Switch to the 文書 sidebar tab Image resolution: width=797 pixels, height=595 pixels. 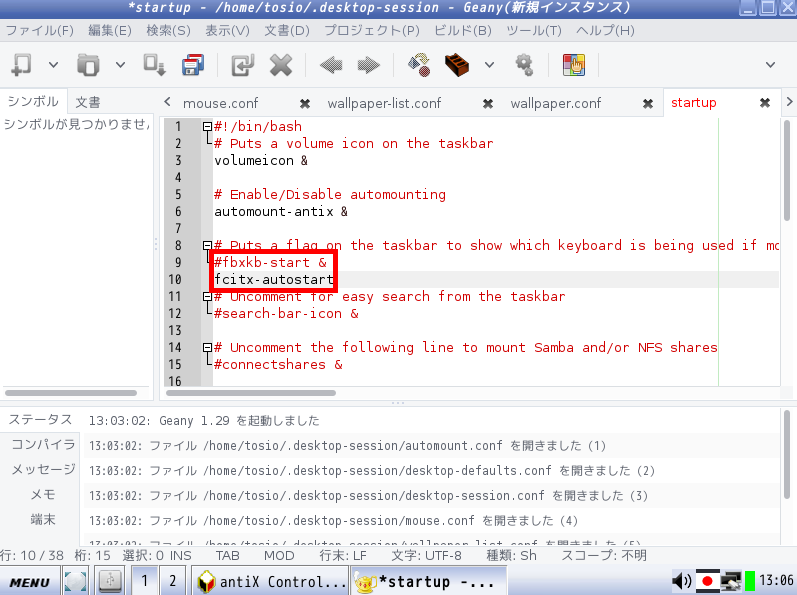pos(87,103)
